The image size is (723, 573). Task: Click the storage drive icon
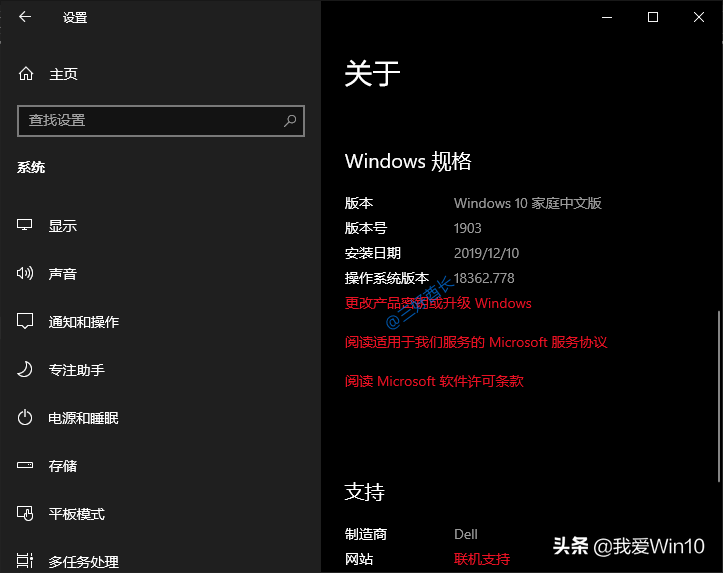(25, 465)
